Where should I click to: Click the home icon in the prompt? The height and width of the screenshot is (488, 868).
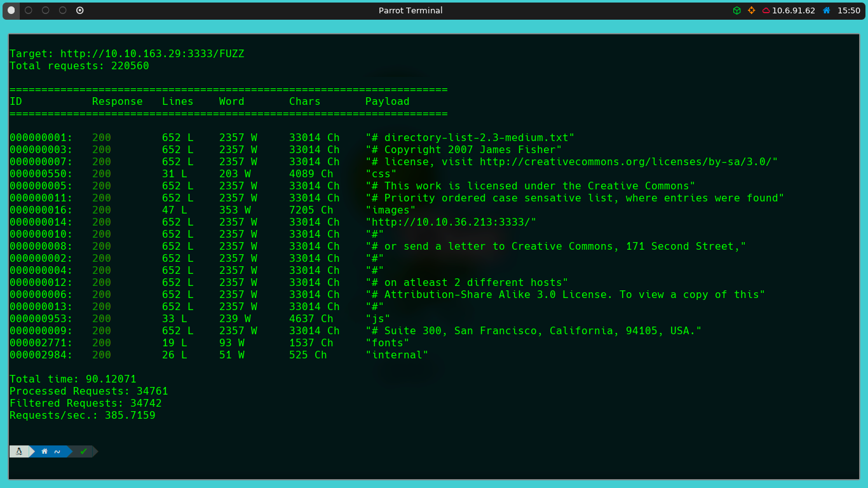click(x=44, y=451)
